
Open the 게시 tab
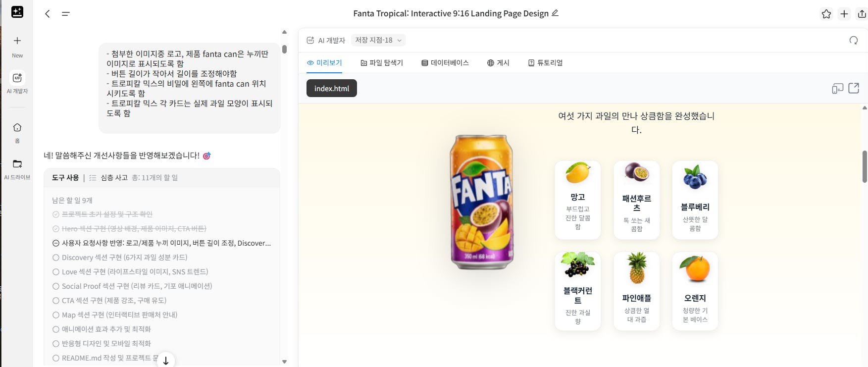[498, 63]
